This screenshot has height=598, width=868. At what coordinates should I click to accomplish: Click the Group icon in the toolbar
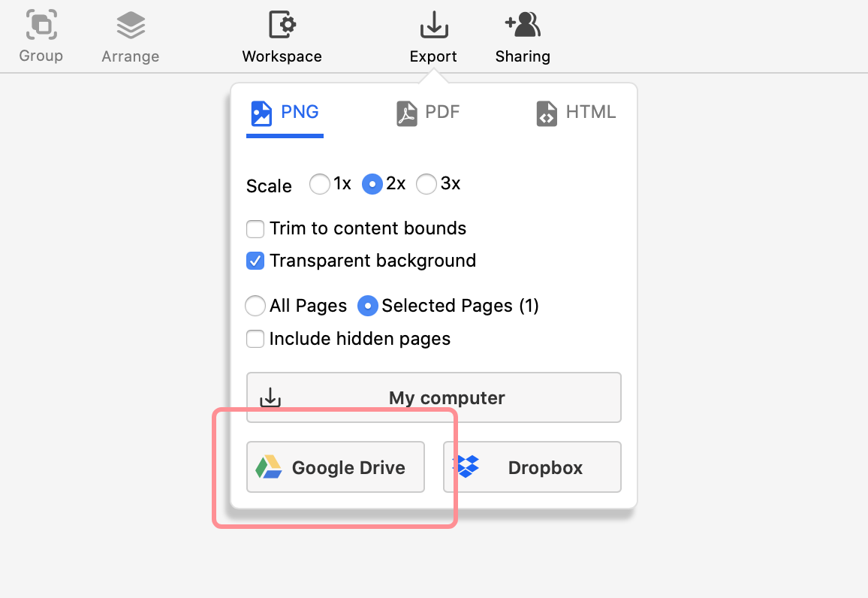pyautogui.click(x=41, y=24)
